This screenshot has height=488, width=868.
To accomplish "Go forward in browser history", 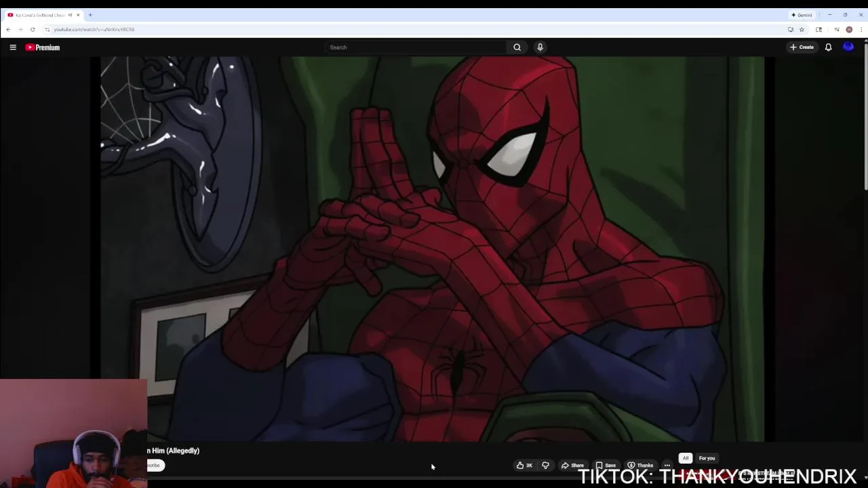I will [x=20, y=30].
